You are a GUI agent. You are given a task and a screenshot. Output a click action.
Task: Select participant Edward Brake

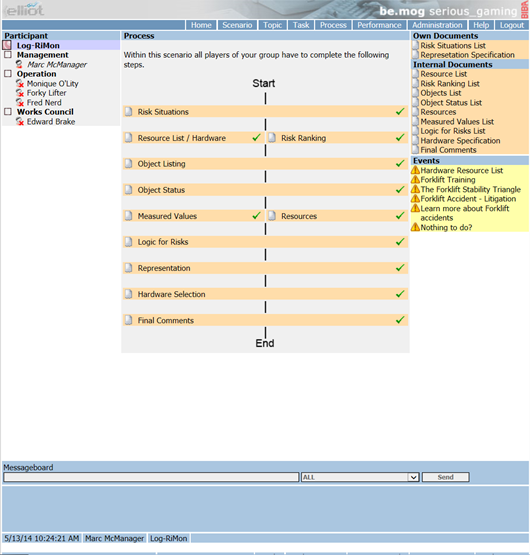[51, 121]
